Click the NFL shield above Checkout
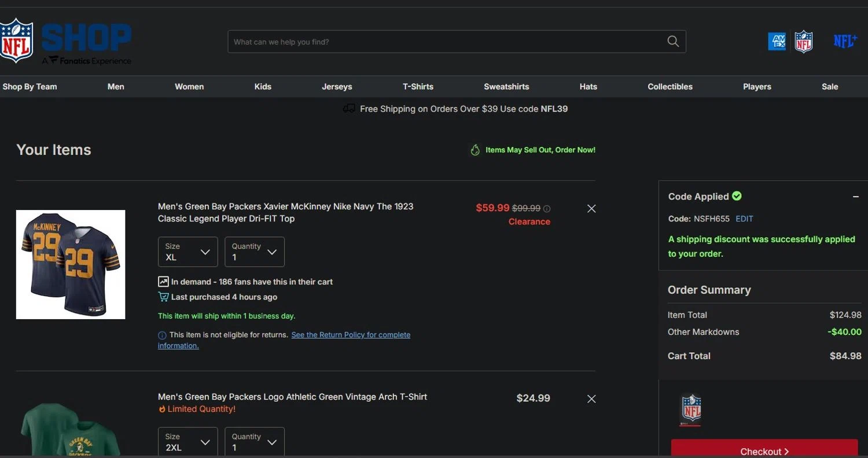The image size is (868, 458). click(691, 410)
